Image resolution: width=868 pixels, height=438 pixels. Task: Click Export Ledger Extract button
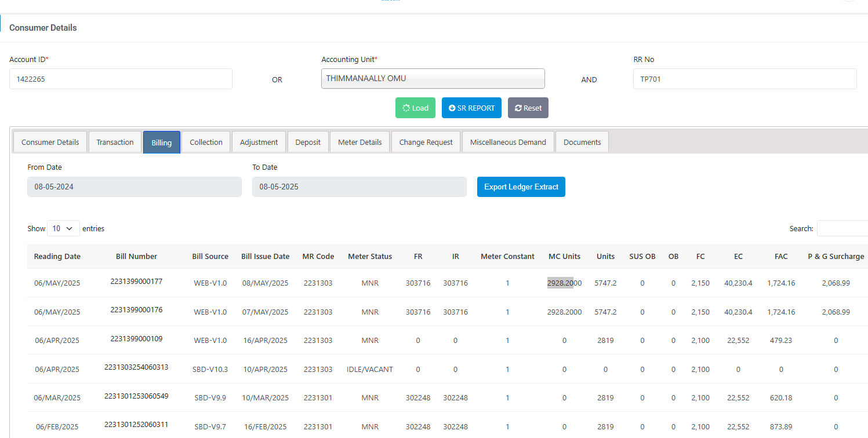tap(521, 187)
